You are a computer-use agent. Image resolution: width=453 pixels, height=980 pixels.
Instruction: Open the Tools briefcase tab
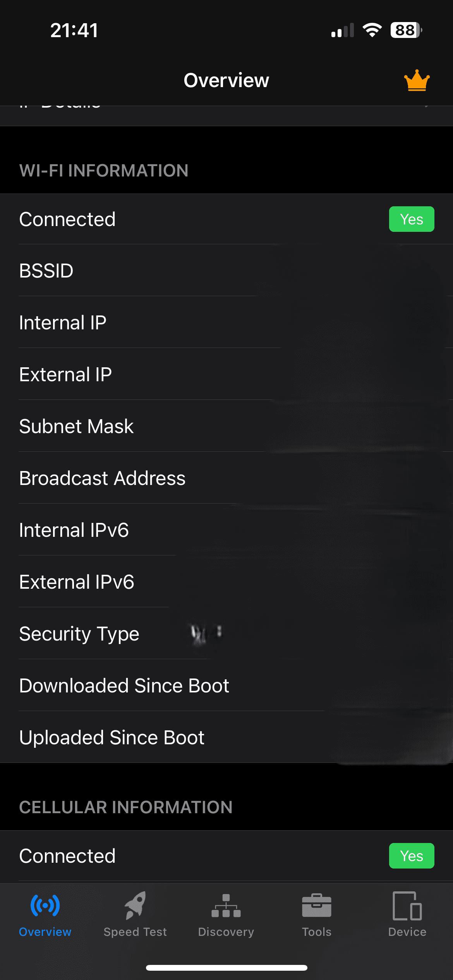coord(317,913)
